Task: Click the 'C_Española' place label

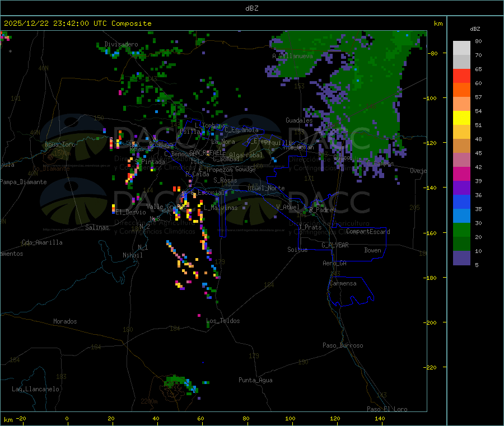Action: 241,130
